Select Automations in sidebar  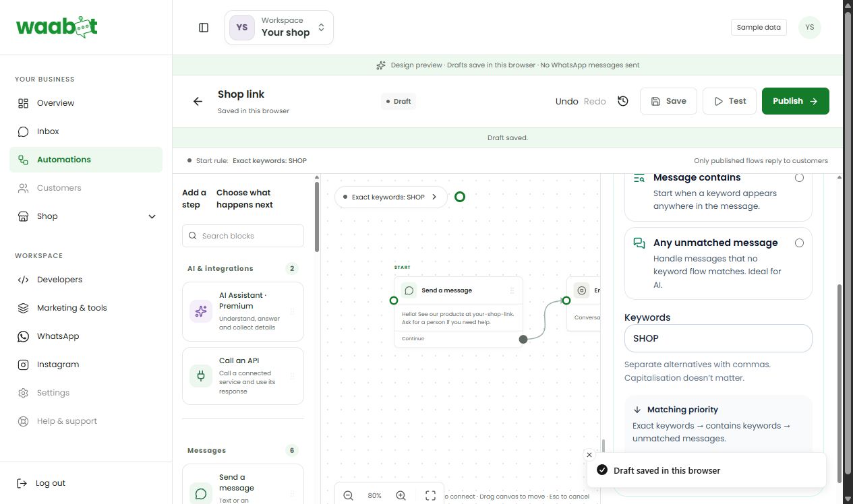(86, 160)
